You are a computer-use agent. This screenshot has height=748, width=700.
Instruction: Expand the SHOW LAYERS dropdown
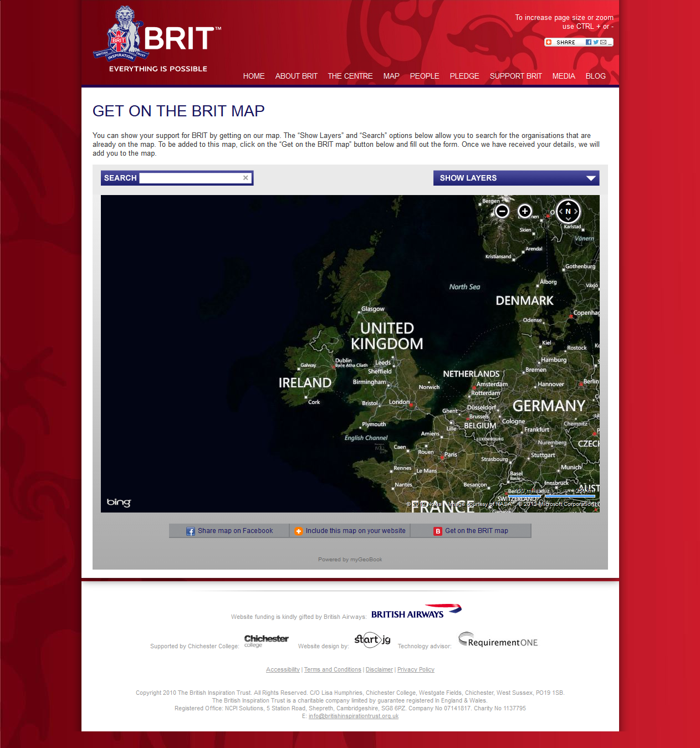[516, 178]
